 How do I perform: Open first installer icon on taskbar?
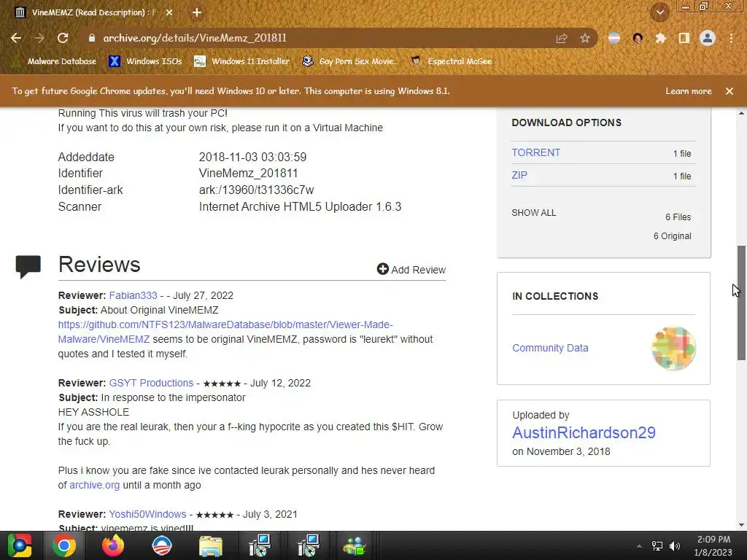pyautogui.click(x=260, y=545)
